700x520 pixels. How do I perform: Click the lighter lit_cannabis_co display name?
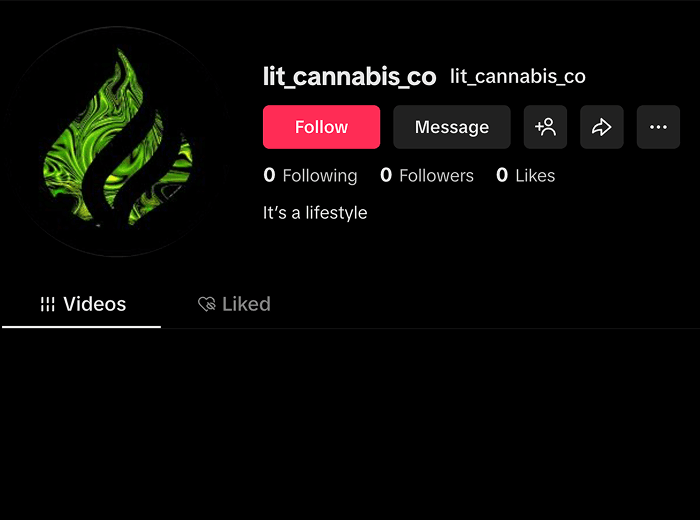tap(517, 77)
